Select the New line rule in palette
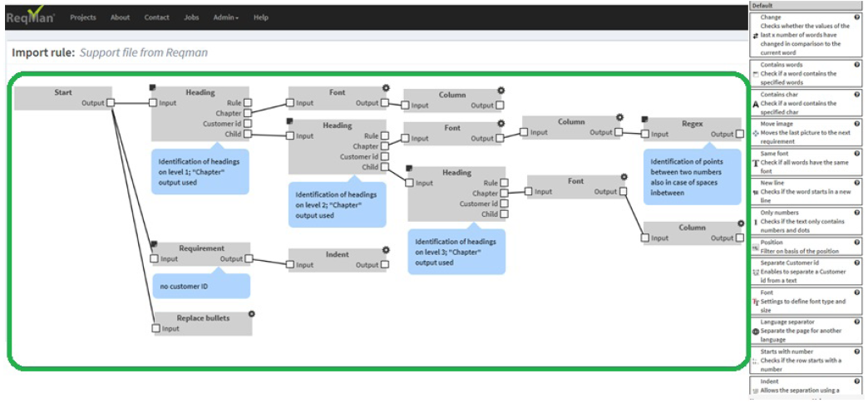The image size is (868, 403). [x=806, y=192]
